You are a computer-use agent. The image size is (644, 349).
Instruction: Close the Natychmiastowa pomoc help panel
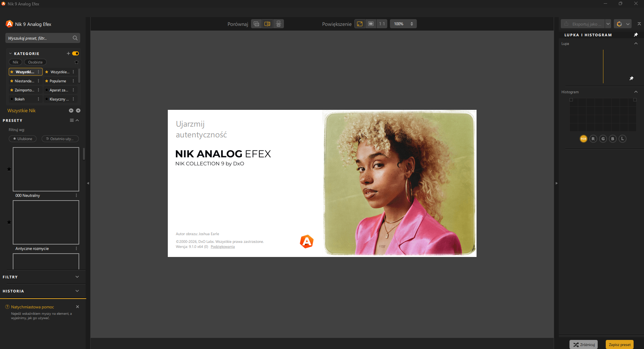[78, 307]
